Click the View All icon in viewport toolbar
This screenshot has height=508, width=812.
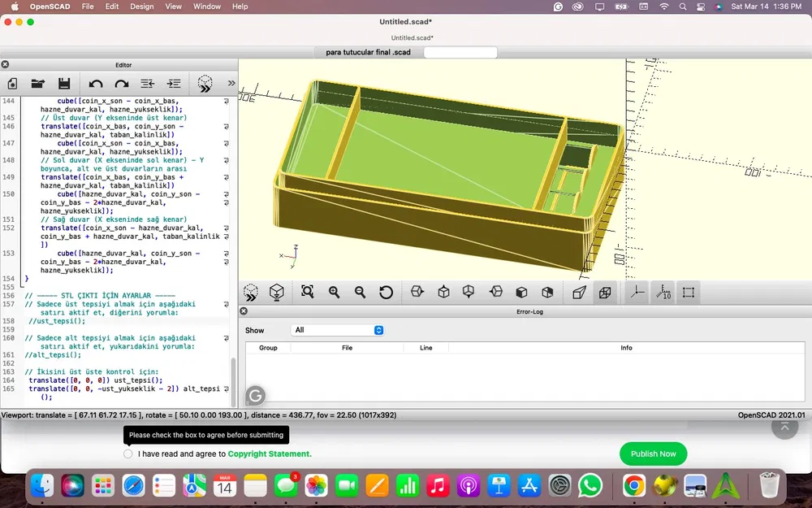pyautogui.click(x=307, y=292)
